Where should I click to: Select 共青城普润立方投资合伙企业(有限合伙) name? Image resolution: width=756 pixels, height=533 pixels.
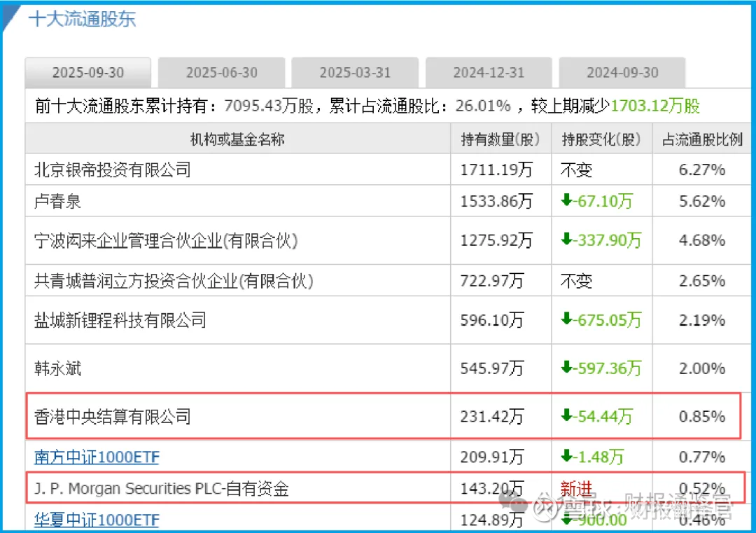174,281
